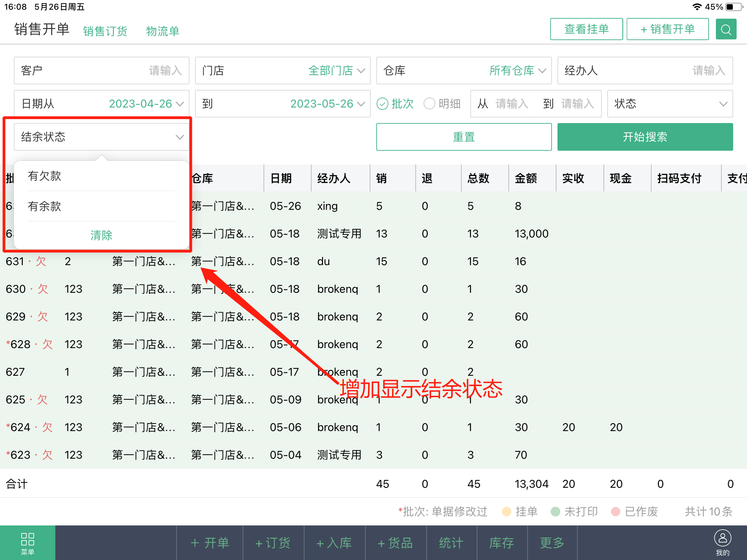Select the 明细 radio option
The height and width of the screenshot is (560, 747).
(442, 104)
